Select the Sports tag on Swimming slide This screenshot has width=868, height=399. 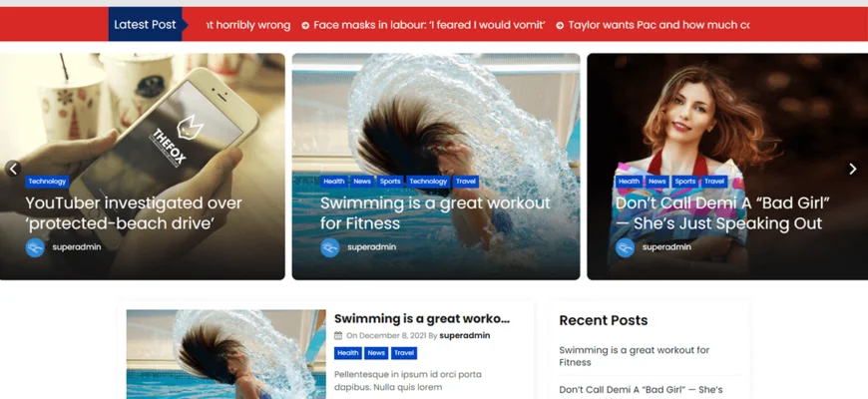(390, 182)
